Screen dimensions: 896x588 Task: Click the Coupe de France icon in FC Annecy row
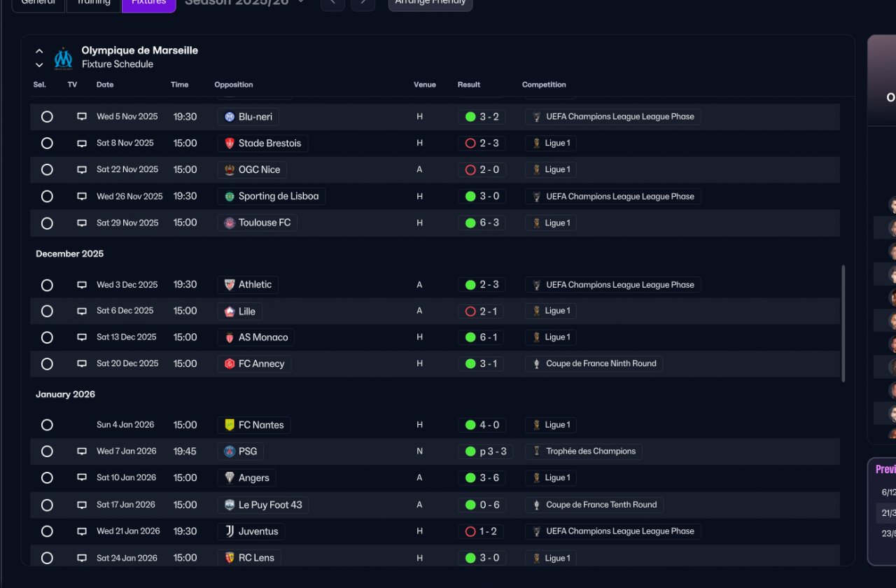click(537, 364)
